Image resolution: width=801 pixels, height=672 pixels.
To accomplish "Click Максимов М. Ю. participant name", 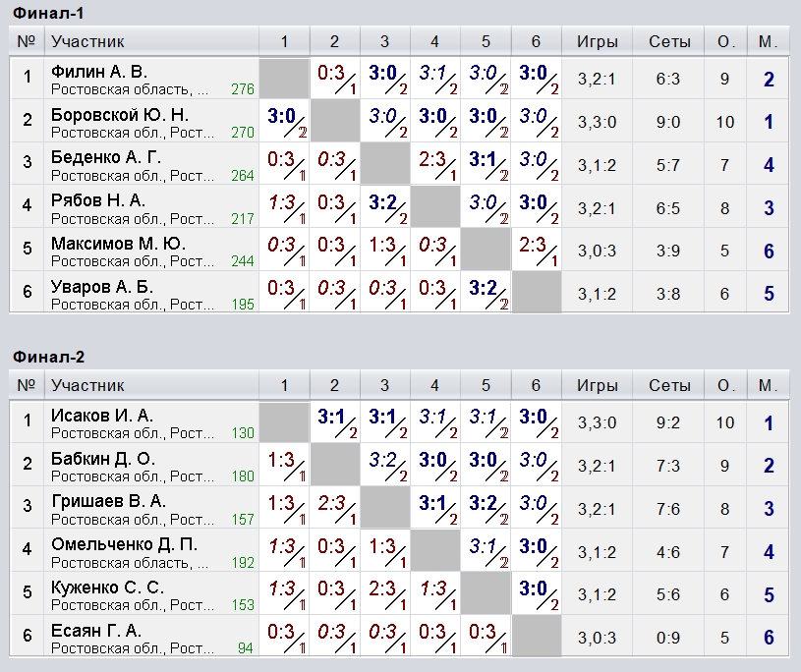I will click(118, 244).
